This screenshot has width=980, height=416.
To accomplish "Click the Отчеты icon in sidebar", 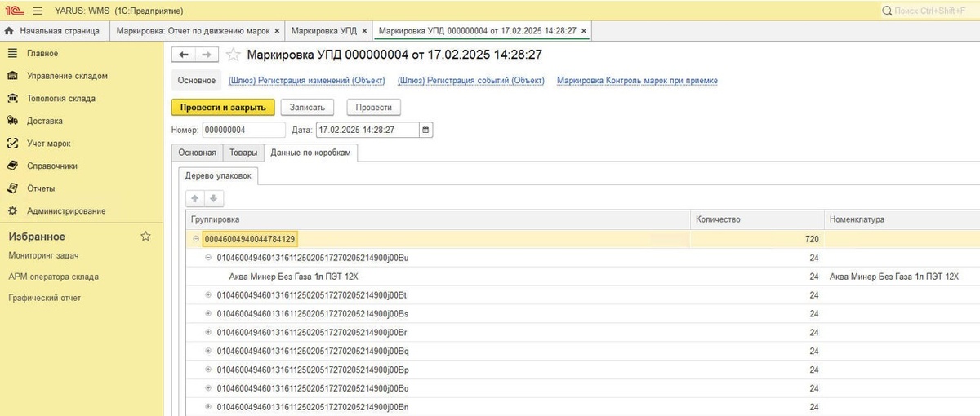I will click(12, 188).
